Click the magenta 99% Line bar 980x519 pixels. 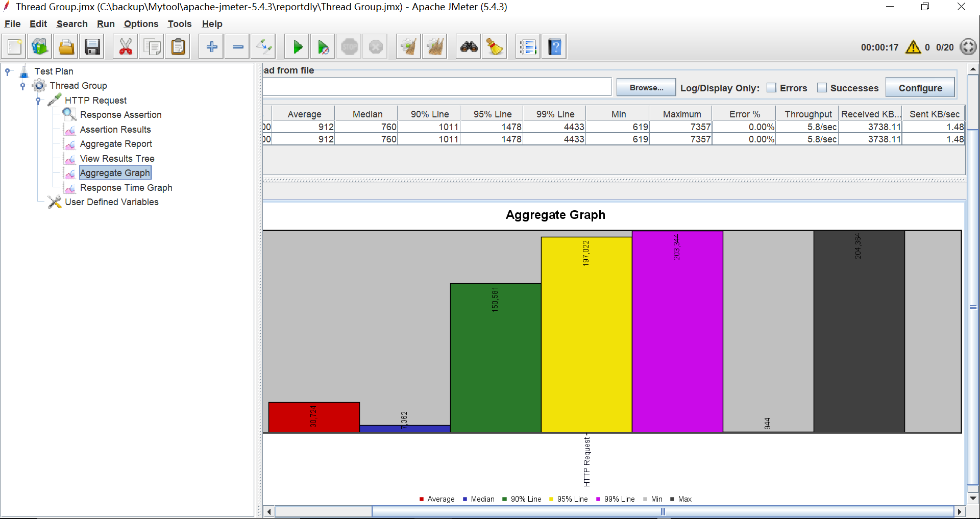point(677,332)
